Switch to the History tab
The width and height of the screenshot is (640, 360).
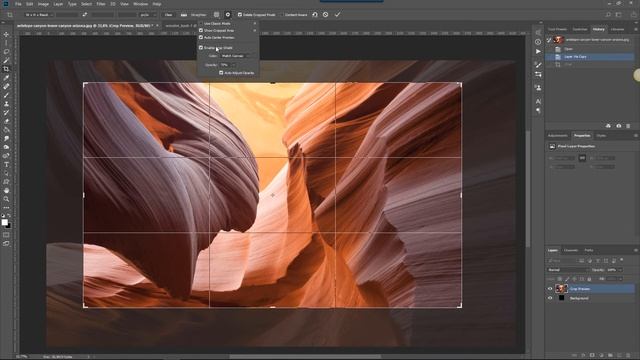tap(599, 29)
